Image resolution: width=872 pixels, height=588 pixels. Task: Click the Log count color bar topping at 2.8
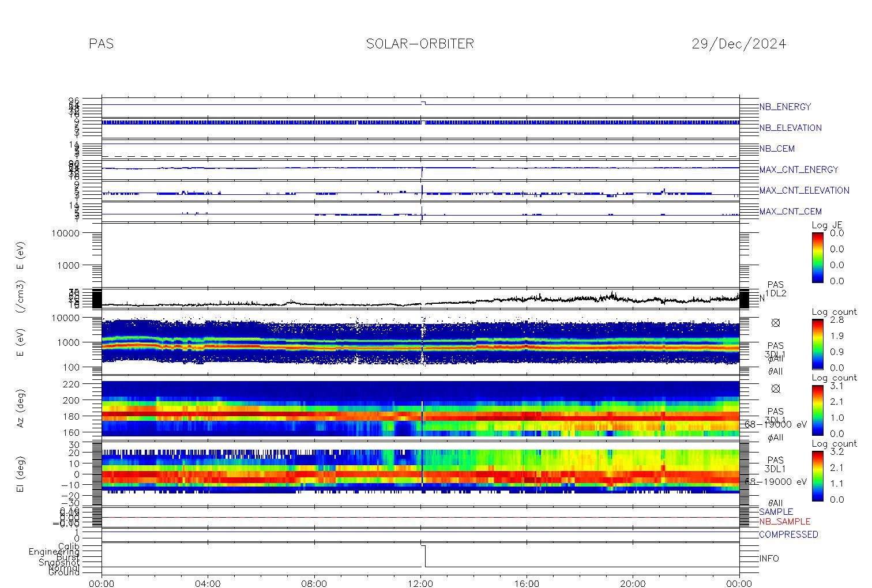coord(818,344)
